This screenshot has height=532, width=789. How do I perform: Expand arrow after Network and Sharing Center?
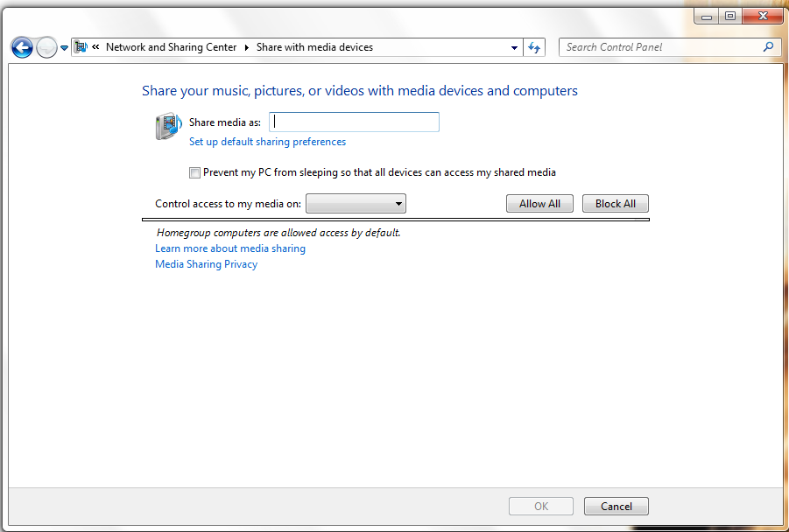(x=247, y=48)
